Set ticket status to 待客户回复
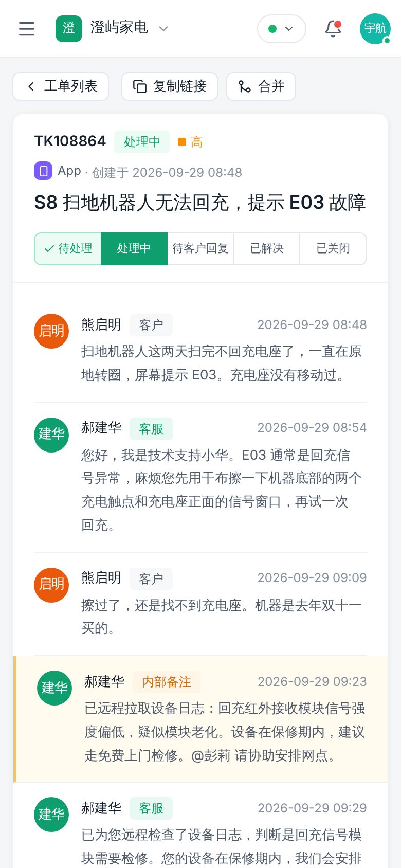The image size is (401, 868). click(x=200, y=248)
